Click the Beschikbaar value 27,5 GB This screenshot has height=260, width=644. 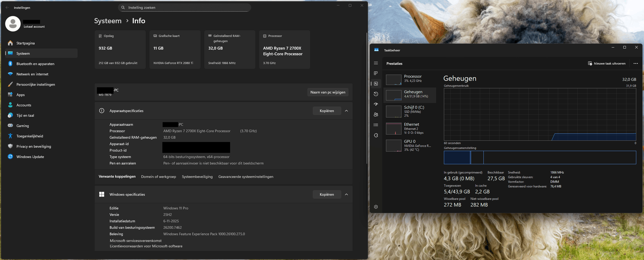tap(496, 178)
